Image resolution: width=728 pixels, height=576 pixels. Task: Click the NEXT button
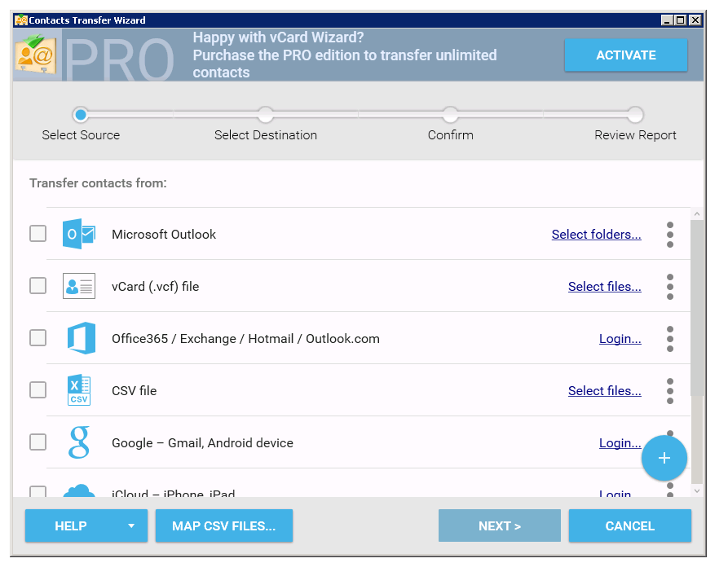(500, 525)
